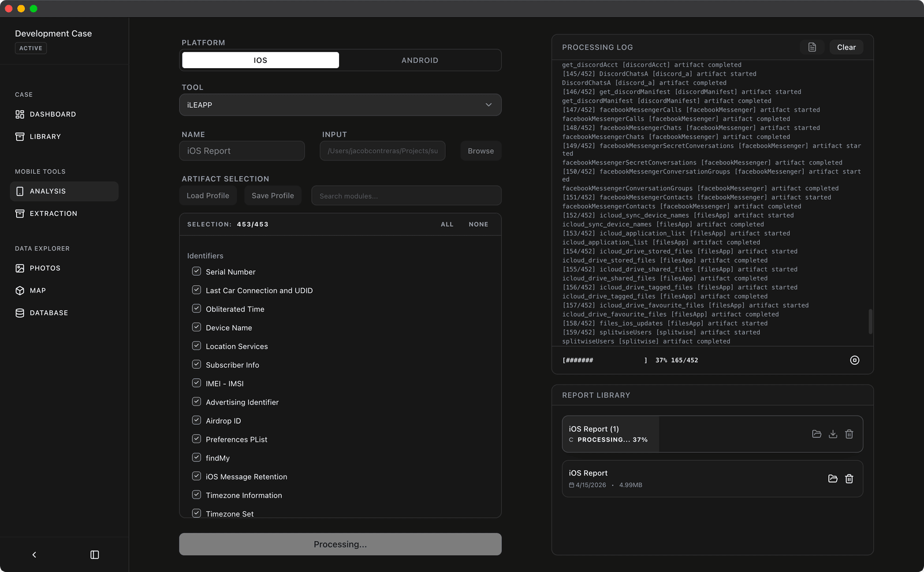Uncheck Last Car Connection and UDID
This screenshot has width=924, height=572.
point(196,290)
